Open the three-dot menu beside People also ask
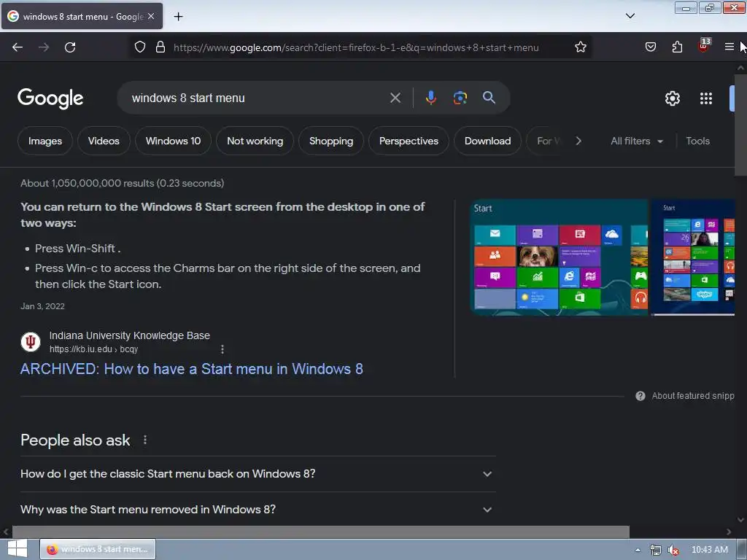The width and height of the screenshot is (747, 560). pyautogui.click(x=145, y=440)
